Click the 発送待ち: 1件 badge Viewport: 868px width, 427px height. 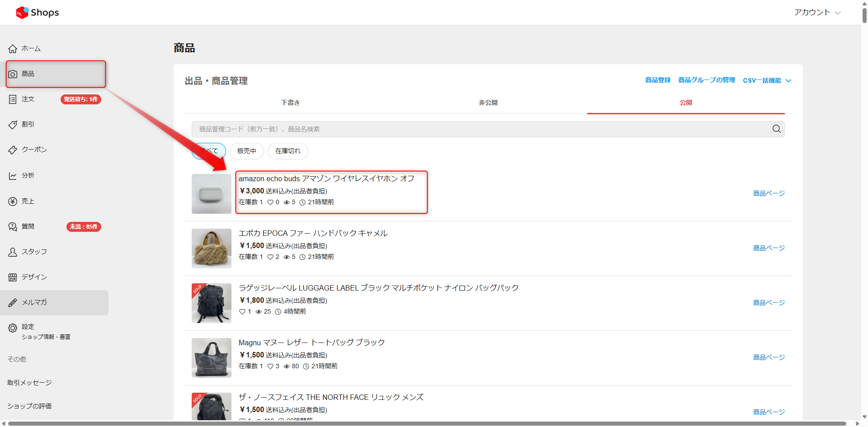pyautogui.click(x=81, y=99)
